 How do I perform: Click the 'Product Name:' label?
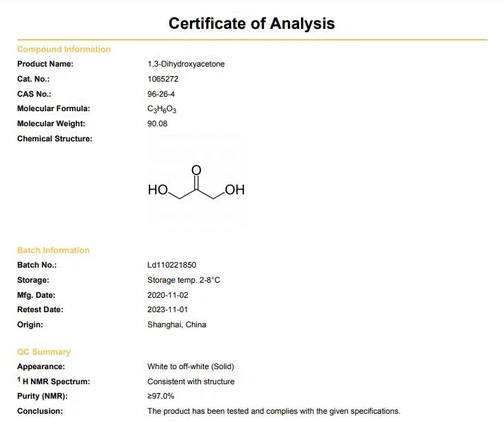(x=45, y=64)
